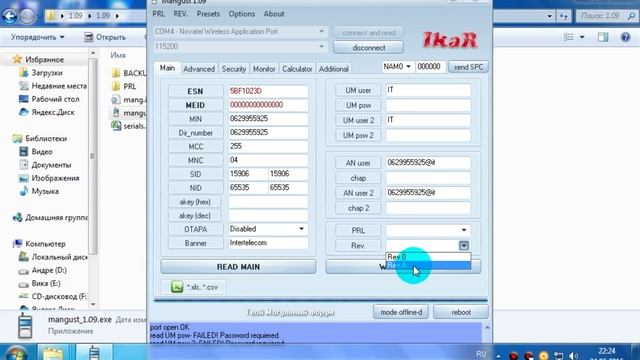Click the Explorer back arrow button
Viewport: 640px width, 360px height.
click(9, 16)
